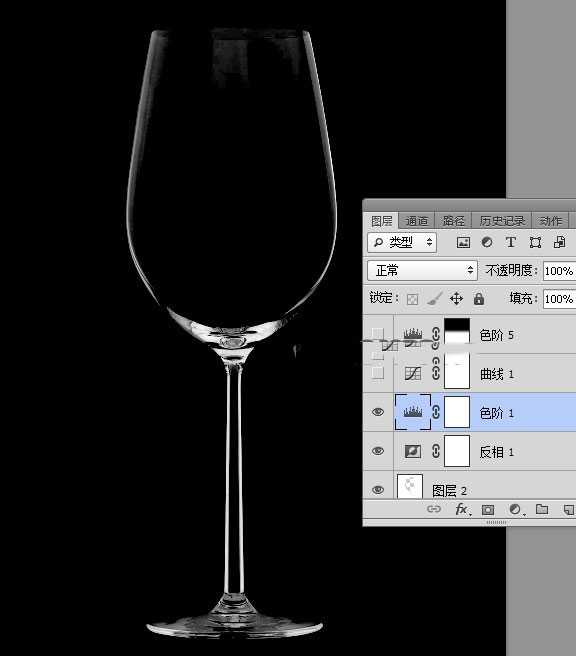The height and width of the screenshot is (656, 576).
Task: Click the 填充 100% field
Action: click(559, 299)
